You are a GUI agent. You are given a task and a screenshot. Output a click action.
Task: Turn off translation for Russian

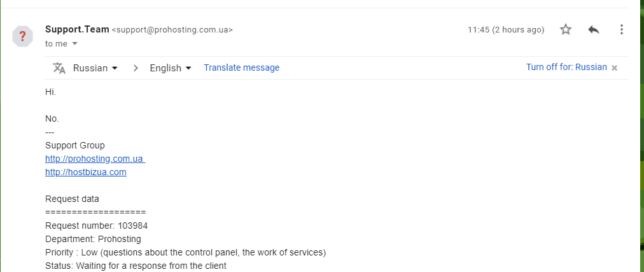click(x=566, y=68)
